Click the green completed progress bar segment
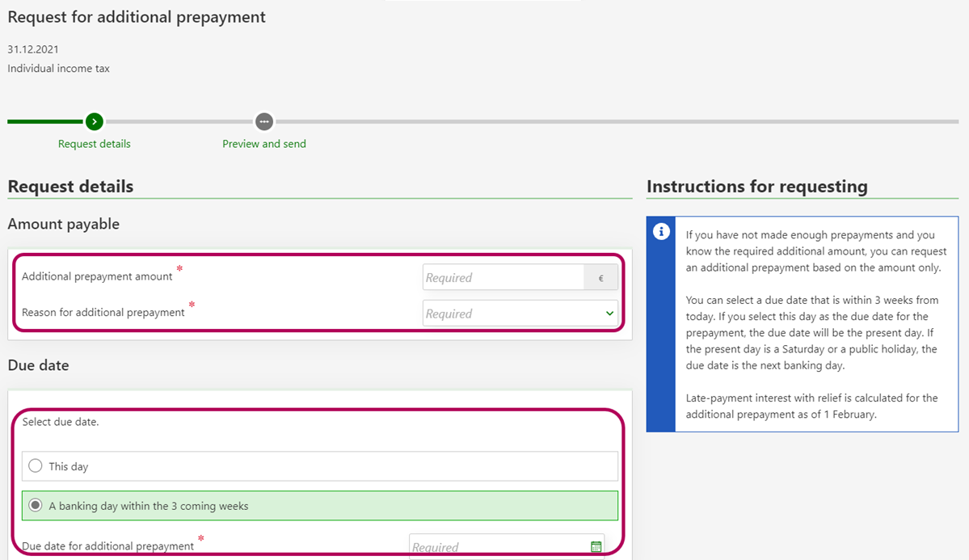 coord(46,122)
